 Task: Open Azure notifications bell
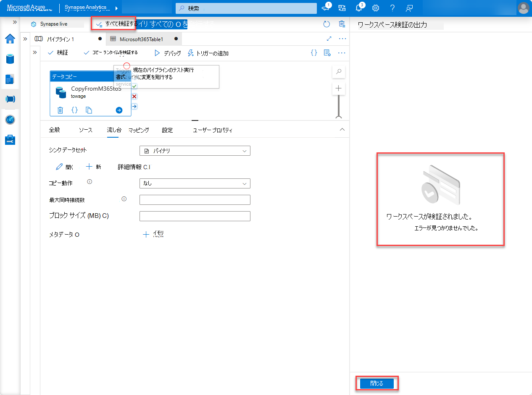pos(358,8)
